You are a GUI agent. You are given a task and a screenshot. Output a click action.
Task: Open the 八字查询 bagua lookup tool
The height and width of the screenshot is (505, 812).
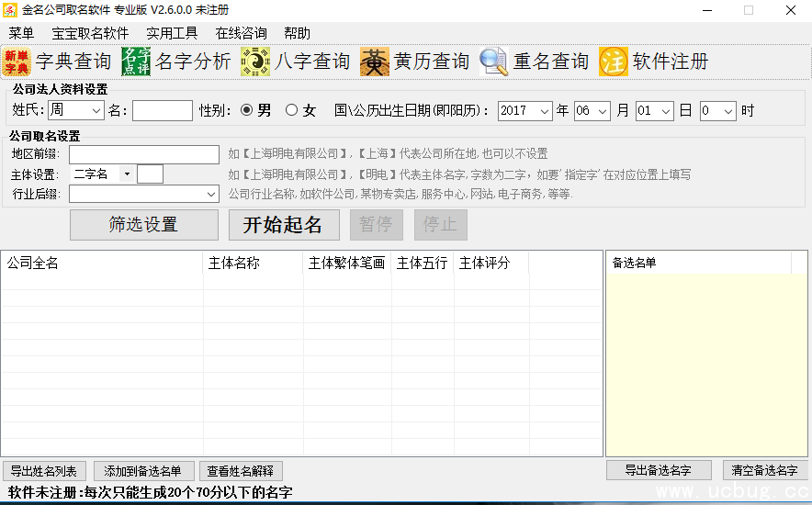[296, 62]
